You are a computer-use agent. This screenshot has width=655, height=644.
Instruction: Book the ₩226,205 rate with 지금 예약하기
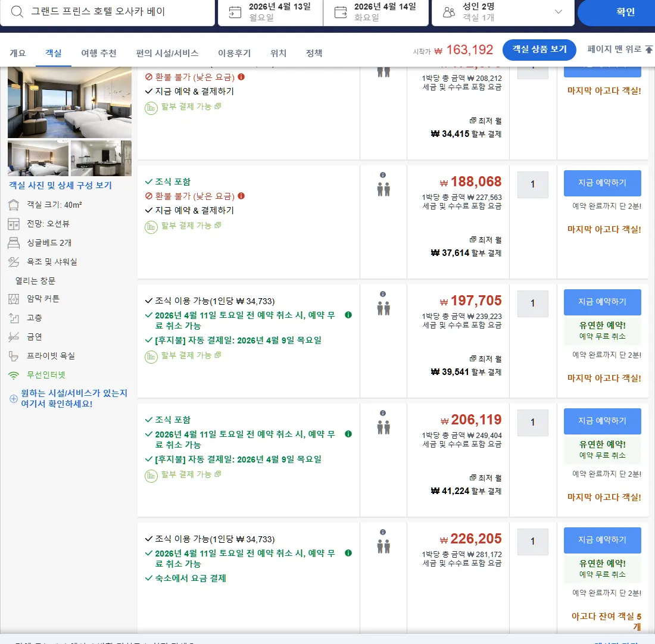[x=603, y=540]
